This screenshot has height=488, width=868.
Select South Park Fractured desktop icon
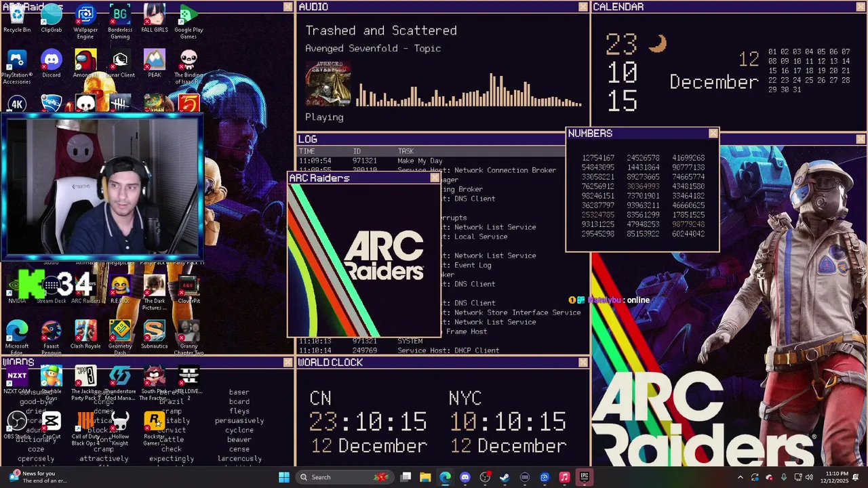[155, 382]
